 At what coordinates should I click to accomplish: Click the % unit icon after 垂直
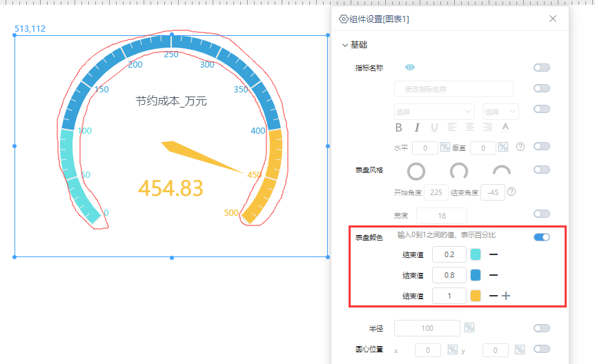point(503,147)
